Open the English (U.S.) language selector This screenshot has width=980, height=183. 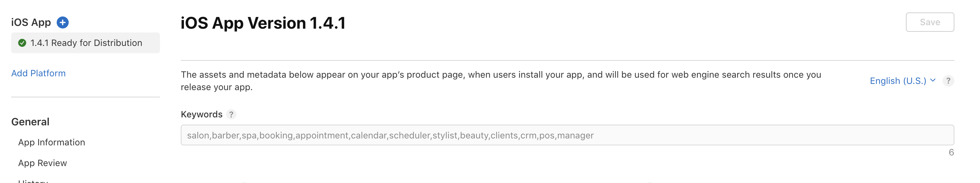902,81
